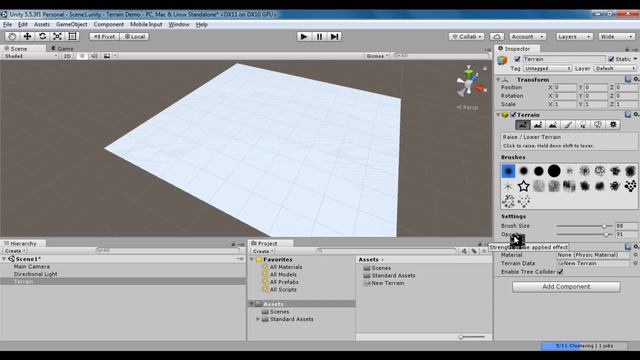
Task: Open New Terrain asset in Project
Action: 387,283
